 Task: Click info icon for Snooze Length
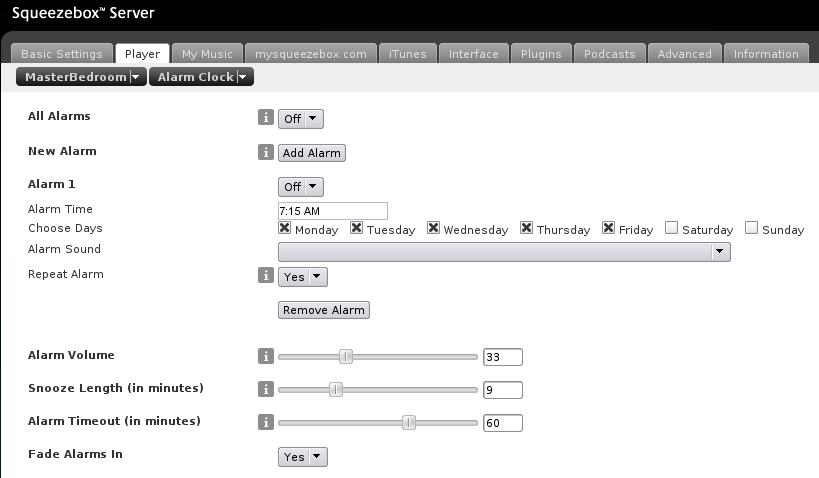265,389
